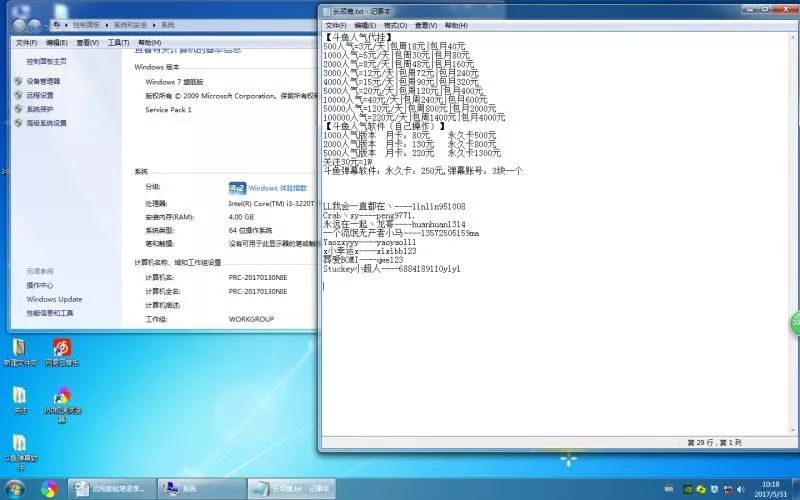Open 帮助(H) menu in System window
Viewport: 800px width, 500px height.
pyautogui.click(x=149, y=43)
